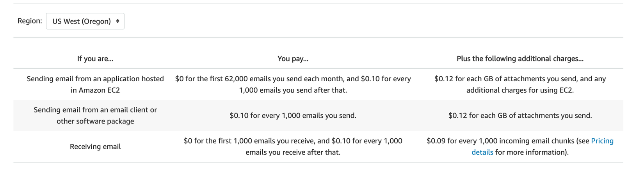Click the "If you are..." column header
Screen dimensions: 644x179
95,59
